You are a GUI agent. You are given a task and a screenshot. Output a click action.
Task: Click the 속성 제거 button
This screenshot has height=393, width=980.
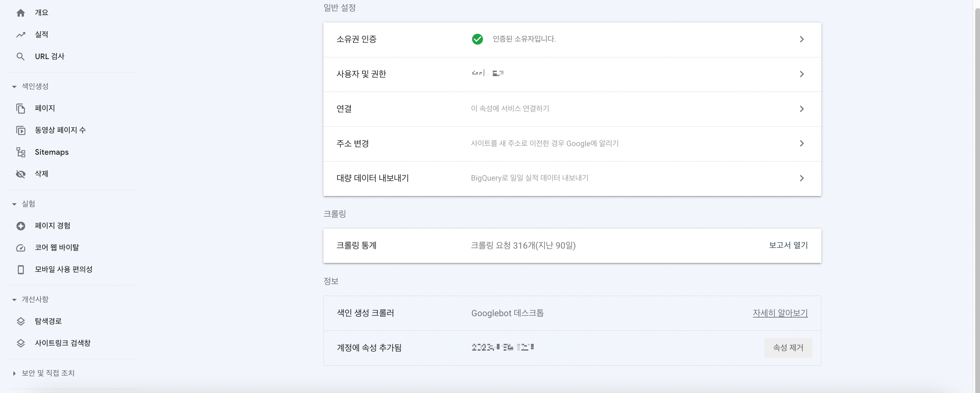pos(788,348)
